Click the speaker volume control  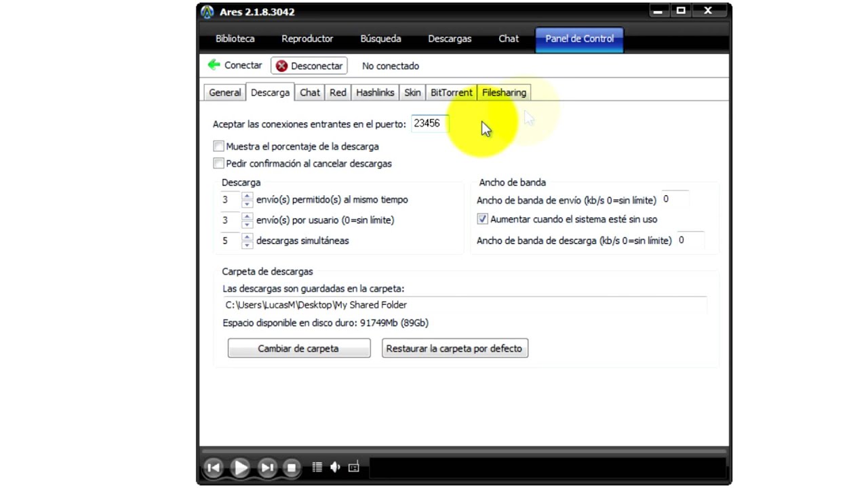click(x=334, y=467)
